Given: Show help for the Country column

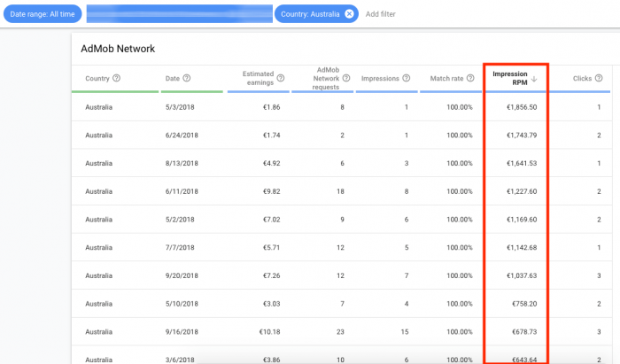Looking at the screenshot, I should click(116, 78).
